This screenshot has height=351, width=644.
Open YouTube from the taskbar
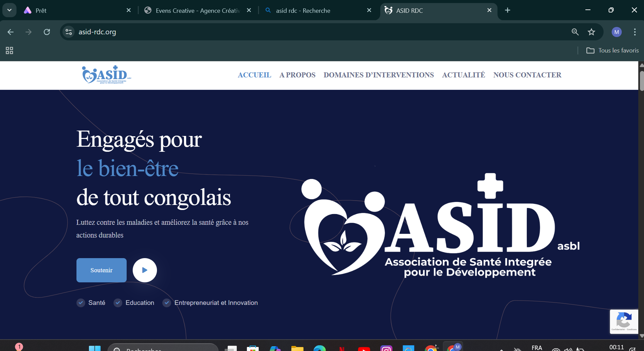(364, 348)
